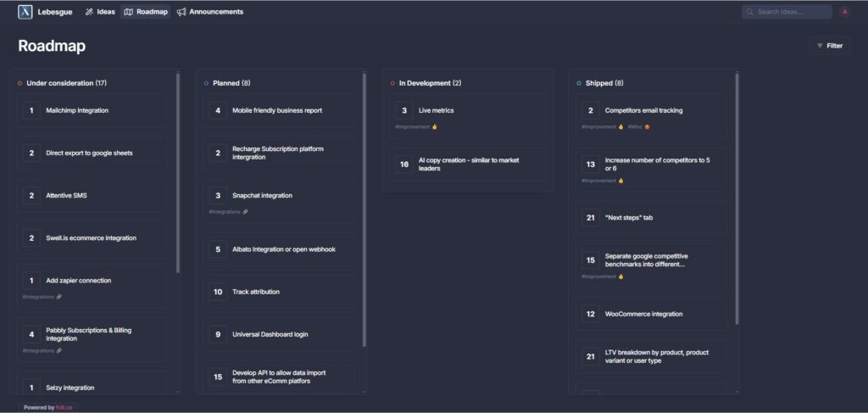Vote on LTV breakdown count 21
This screenshot has width=868, height=413.
click(x=591, y=356)
